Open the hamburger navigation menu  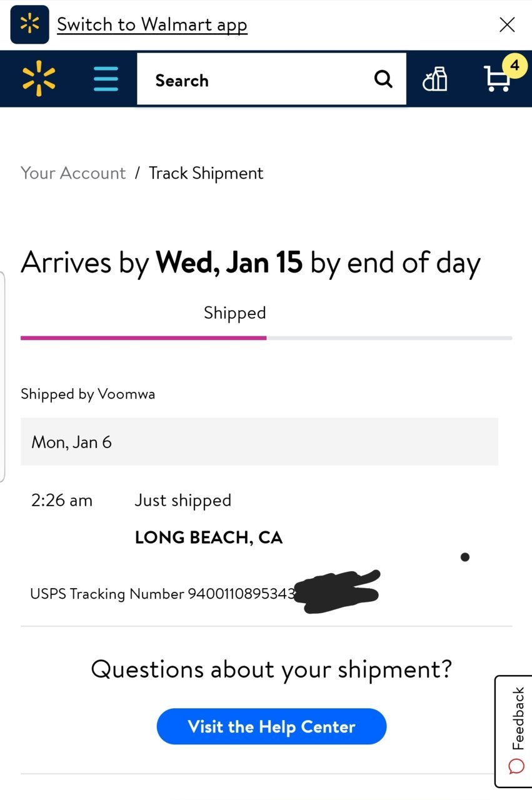pos(106,79)
